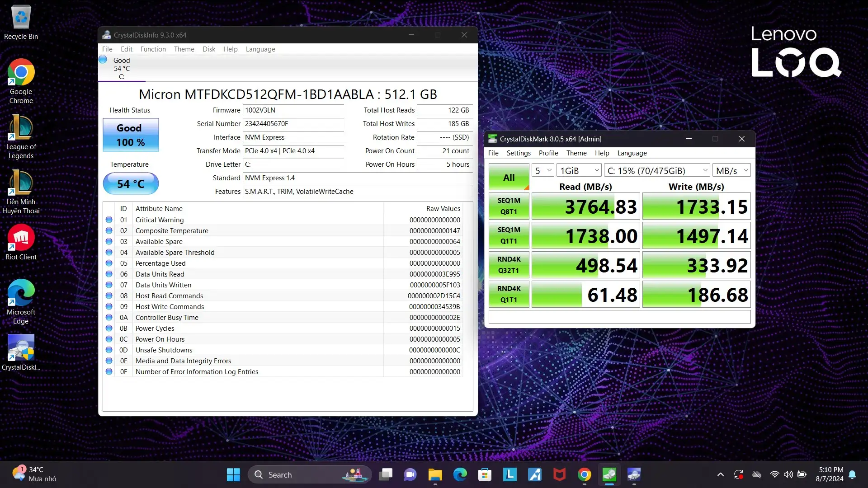Click McAfee icon in taskbar
The height and width of the screenshot is (488, 868).
pos(559,474)
